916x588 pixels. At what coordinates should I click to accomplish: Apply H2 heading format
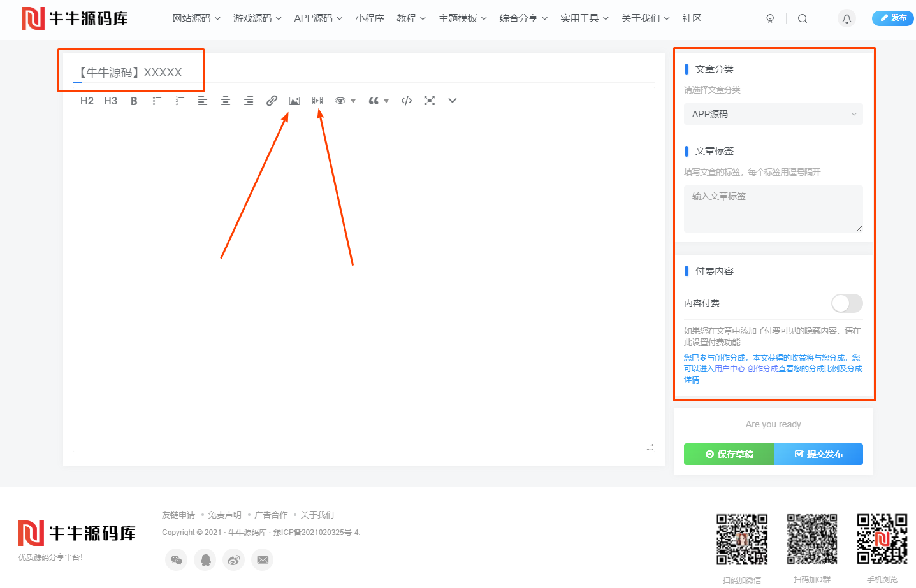click(x=87, y=101)
